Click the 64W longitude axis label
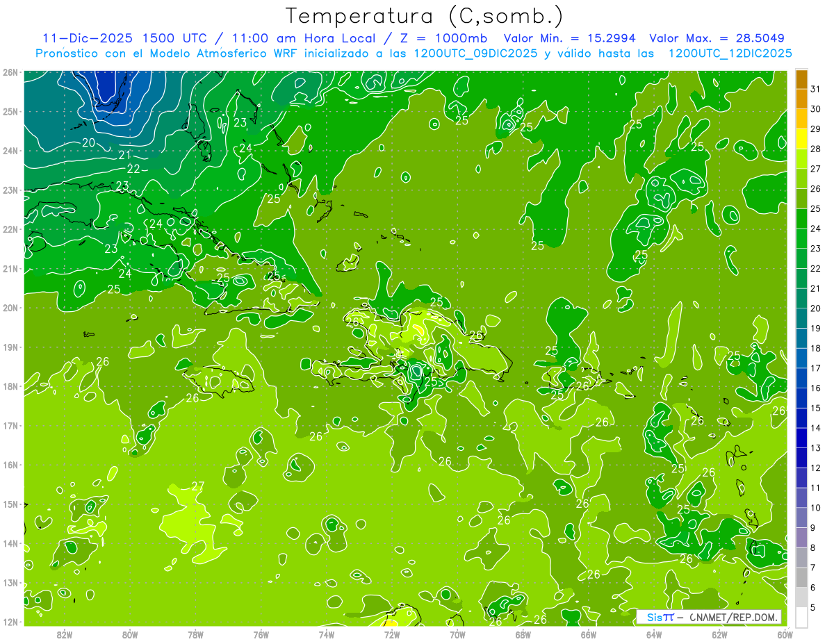This screenshot has width=834, height=644. tap(653, 634)
